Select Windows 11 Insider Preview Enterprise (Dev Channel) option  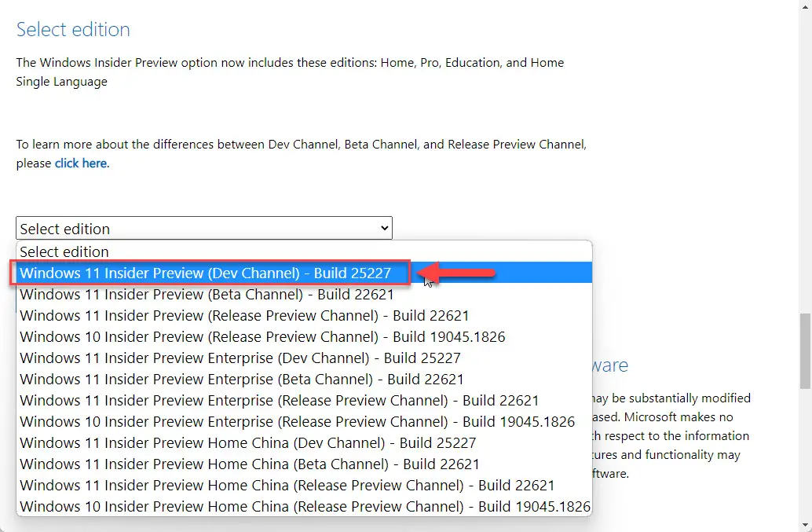304,358
